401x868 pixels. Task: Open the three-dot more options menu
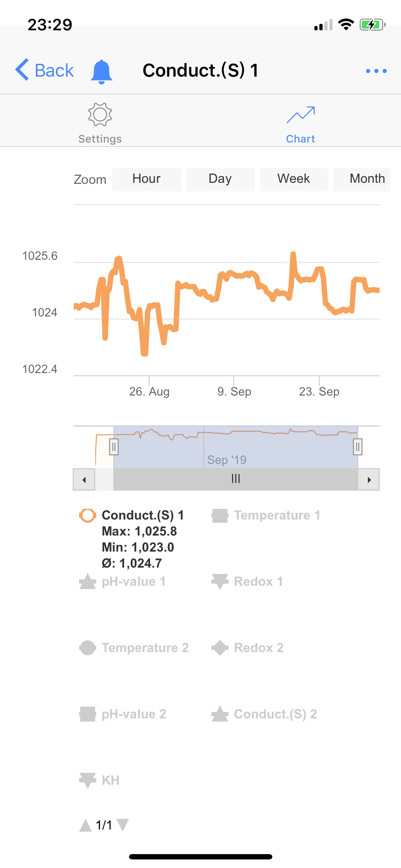pos(376,71)
